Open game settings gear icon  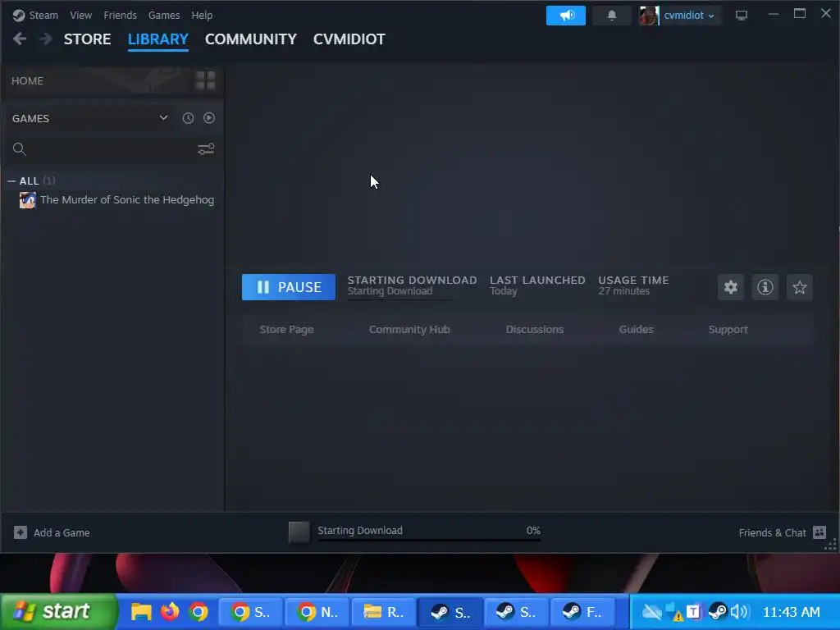click(731, 287)
